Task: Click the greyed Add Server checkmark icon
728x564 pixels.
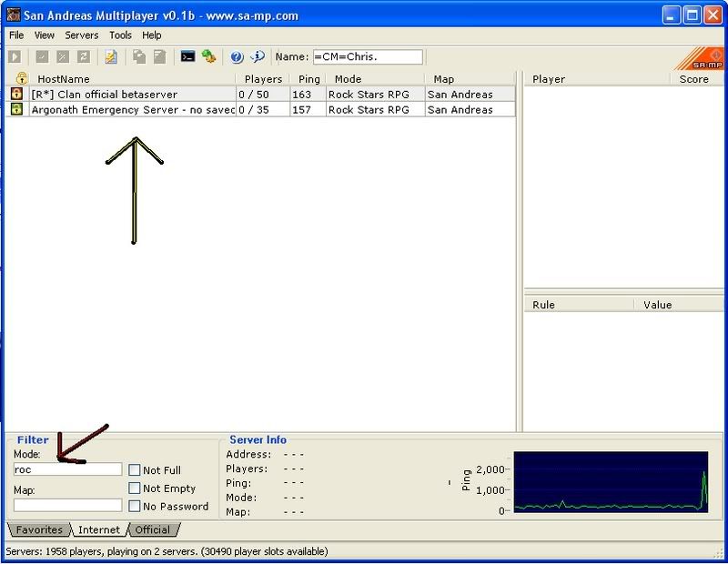Action: (42, 57)
